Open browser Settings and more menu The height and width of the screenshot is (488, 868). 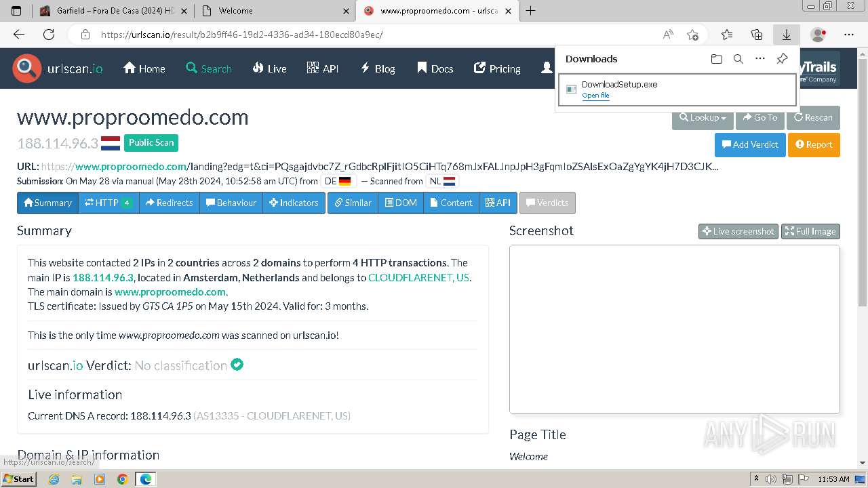[x=849, y=35]
